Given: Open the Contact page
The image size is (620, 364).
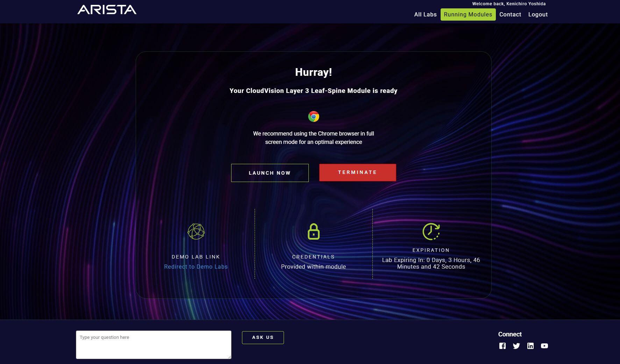Looking at the screenshot, I should click(x=510, y=14).
